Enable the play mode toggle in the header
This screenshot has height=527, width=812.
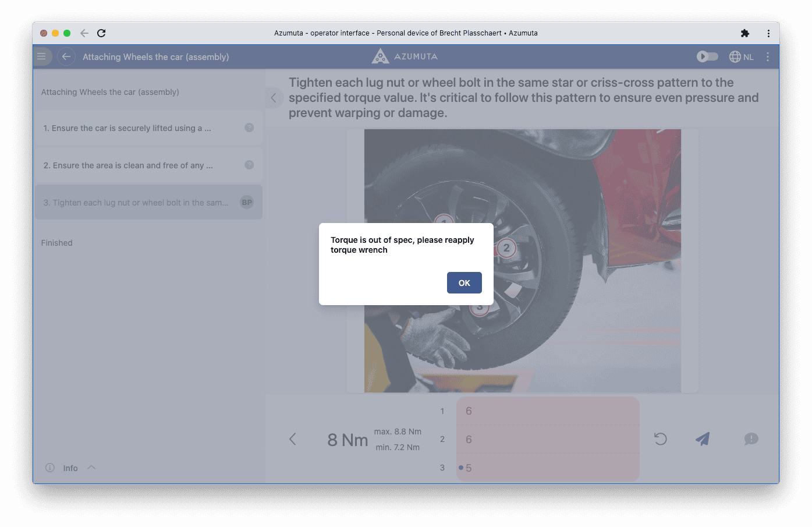click(x=707, y=56)
